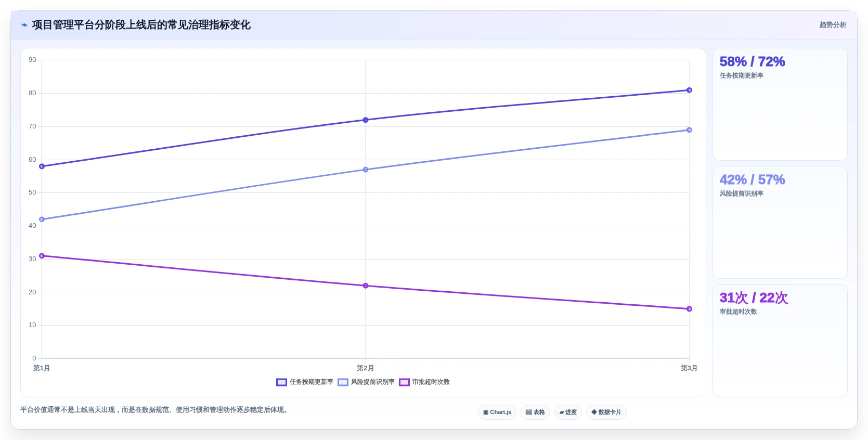Click the 第2月 axis label
This screenshot has width=868, height=440.
365,368
